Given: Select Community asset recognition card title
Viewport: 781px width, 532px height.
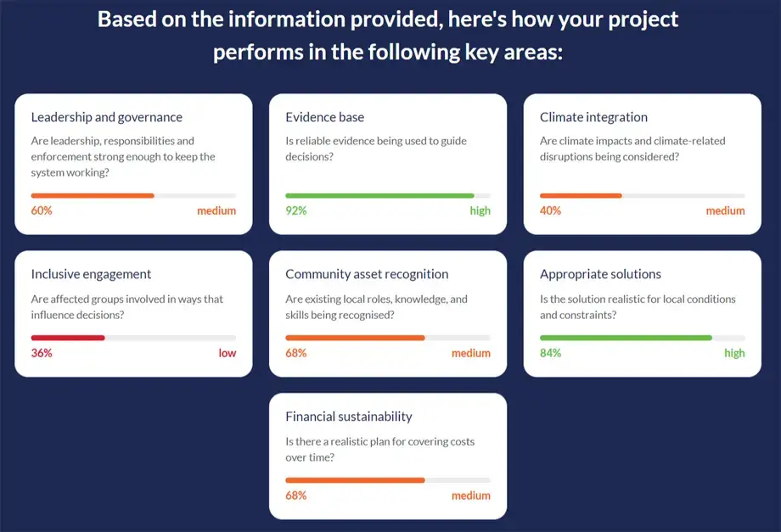Looking at the screenshot, I should pos(367,274).
